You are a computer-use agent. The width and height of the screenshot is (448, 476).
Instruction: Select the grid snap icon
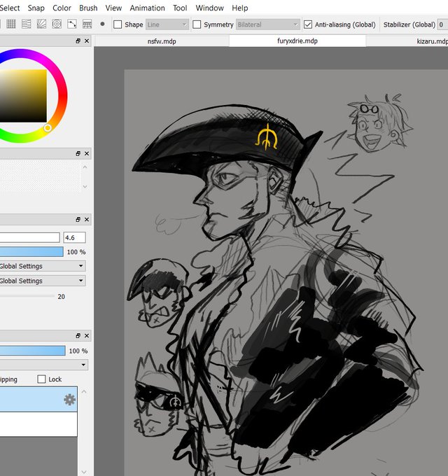(x=11, y=24)
